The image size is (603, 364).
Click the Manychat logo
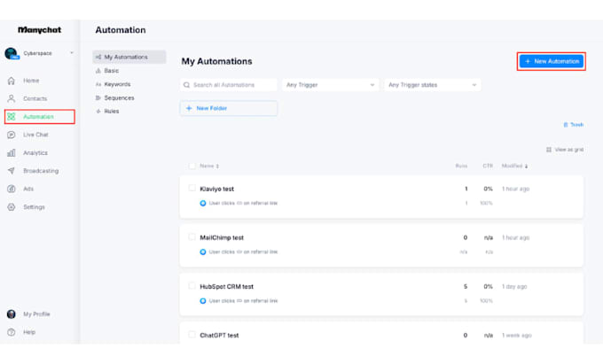coord(40,30)
